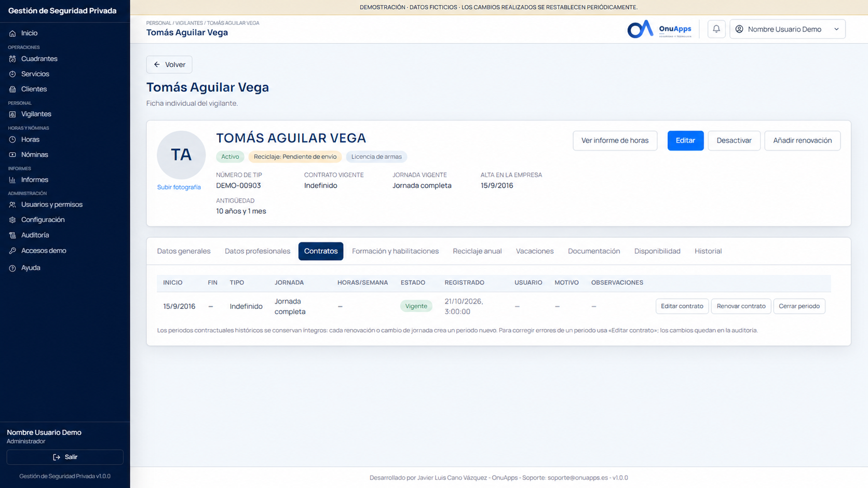Click Licencia de armas badge
The width and height of the screenshot is (868, 488).
[376, 157]
